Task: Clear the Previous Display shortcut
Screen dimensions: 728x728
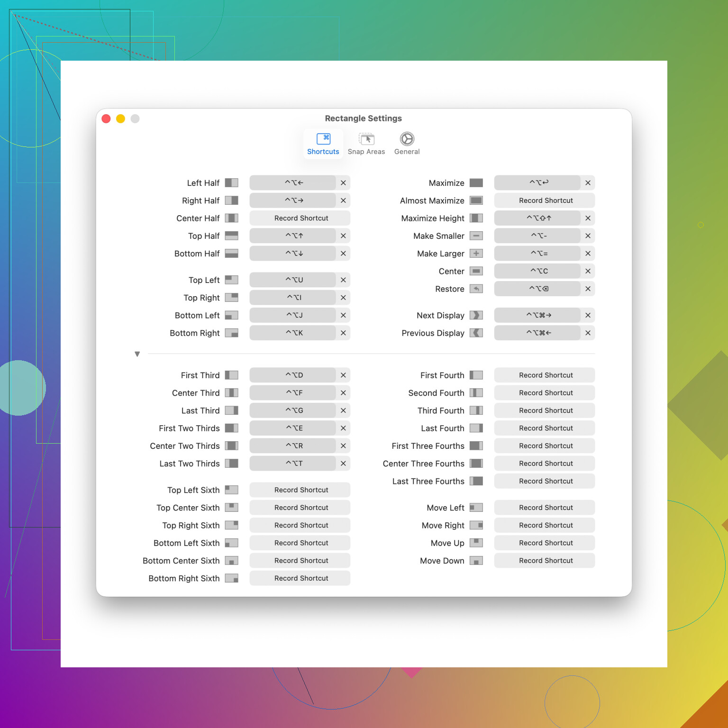Action: (588, 333)
